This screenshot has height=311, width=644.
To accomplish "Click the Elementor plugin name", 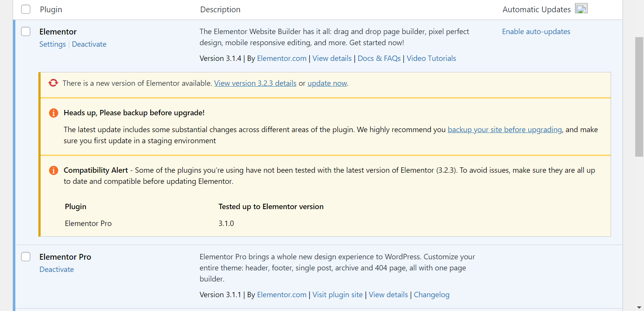I will pos(58,31).
